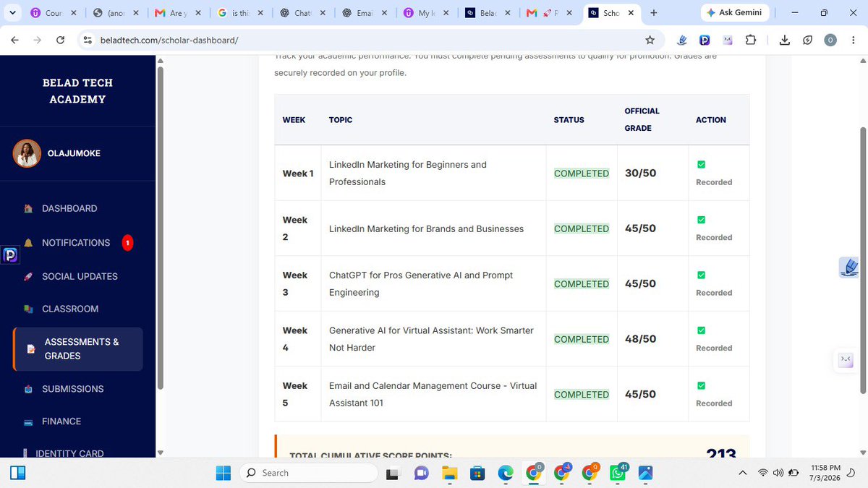Click the Week 2 Recorded checkmark
The width and height of the screenshot is (868, 488).
701,220
